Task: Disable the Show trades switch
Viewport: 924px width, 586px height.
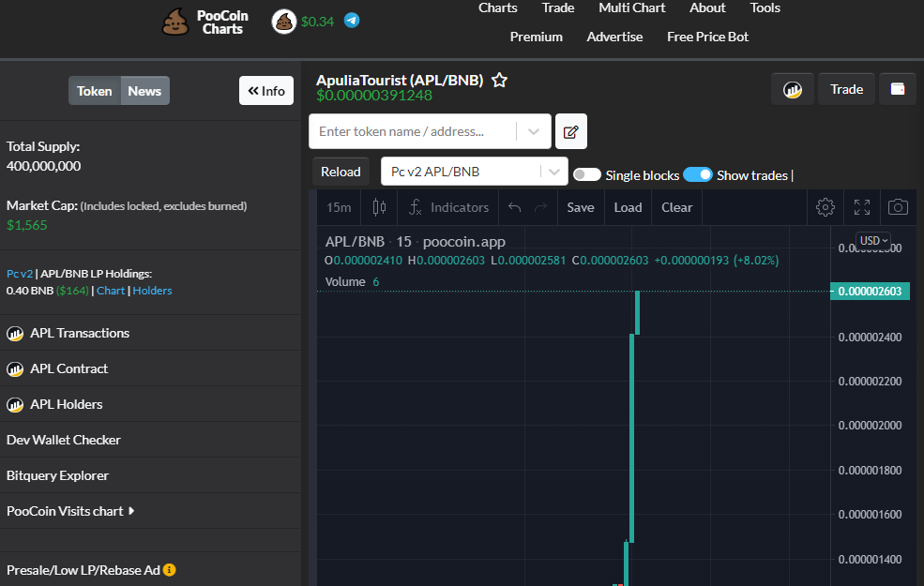Action: click(x=698, y=175)
